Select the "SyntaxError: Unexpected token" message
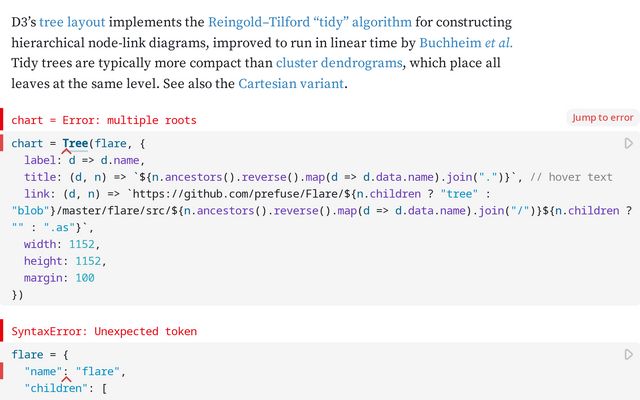640x400 pixels. point(104,331)
